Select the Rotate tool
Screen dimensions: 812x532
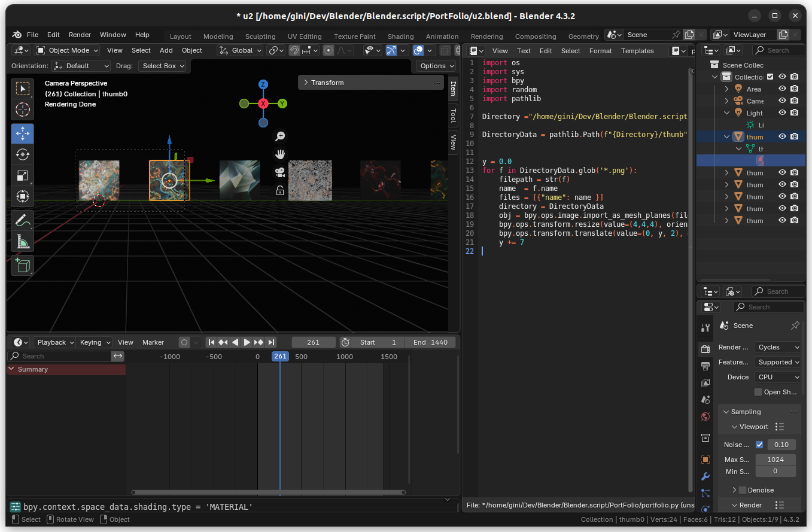click(x=22, y=154)
